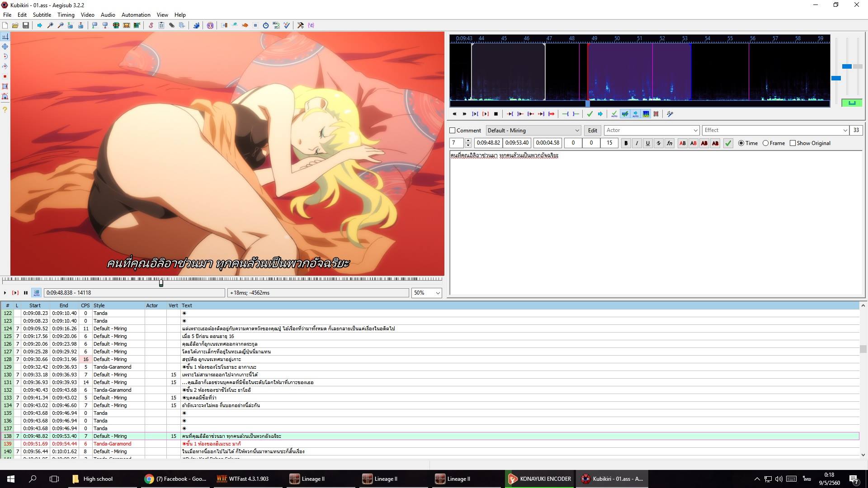Click the font face fn button
868x488 pixels.
tap(669, 143)
